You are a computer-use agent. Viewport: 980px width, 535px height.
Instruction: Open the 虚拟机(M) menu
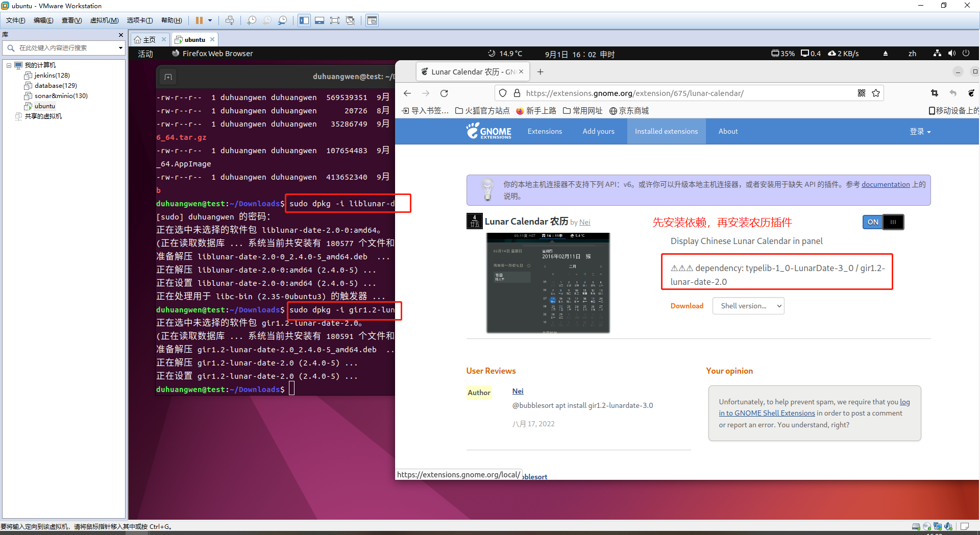tap(104, 20)
